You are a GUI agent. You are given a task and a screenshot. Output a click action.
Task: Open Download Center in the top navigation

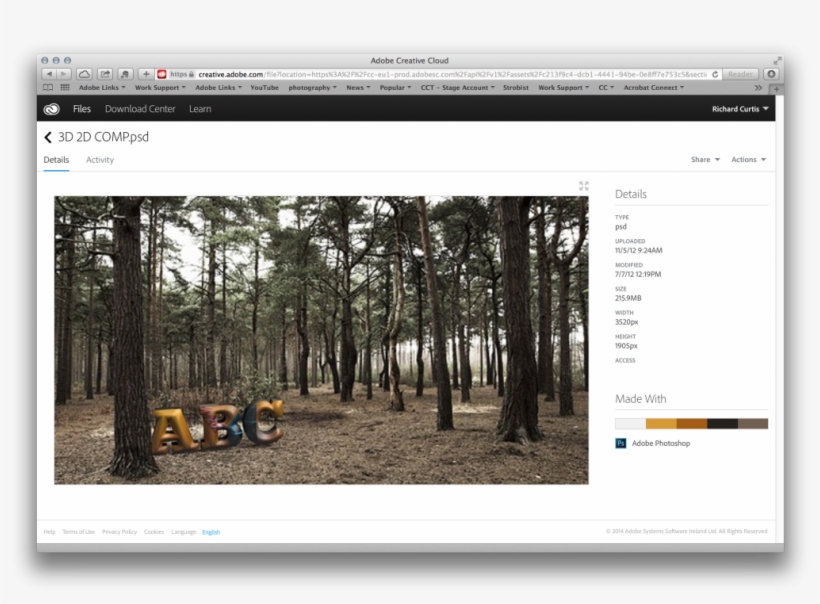tap(140, 109)
